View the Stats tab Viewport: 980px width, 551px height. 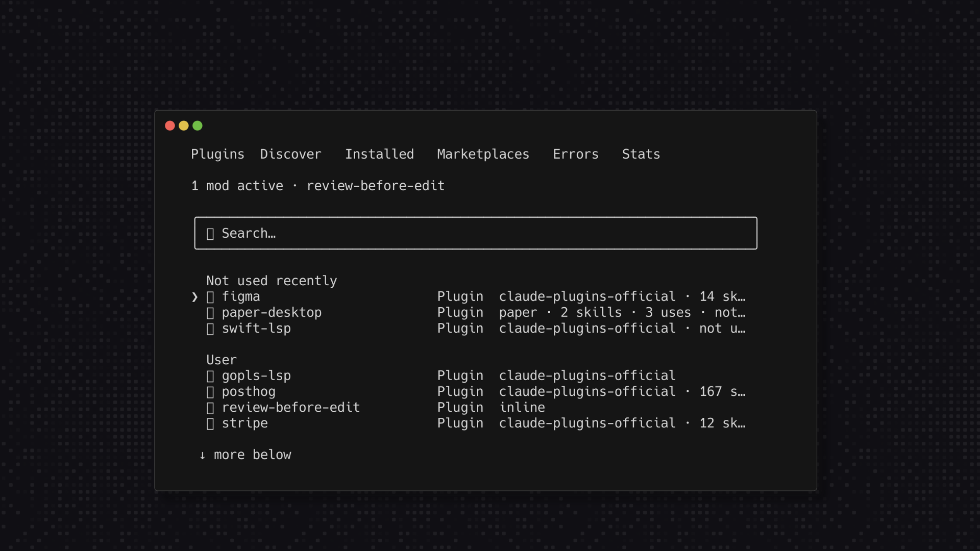click(x=641, y=154)
